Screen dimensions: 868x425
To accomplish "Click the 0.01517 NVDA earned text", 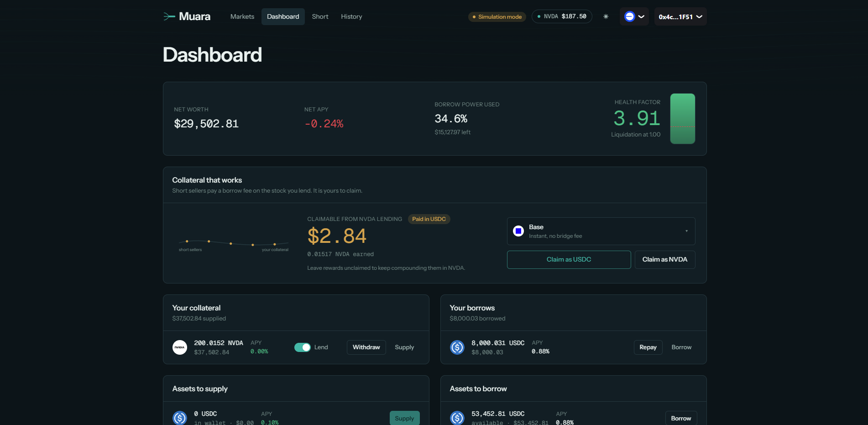I will (x=340, y=254).
